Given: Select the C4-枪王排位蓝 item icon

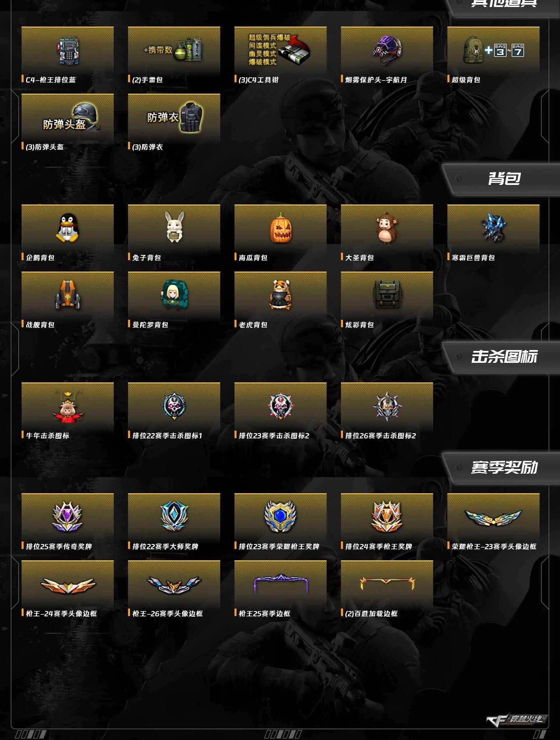Looking at the screenshot, I should click(x=68, y=50).
